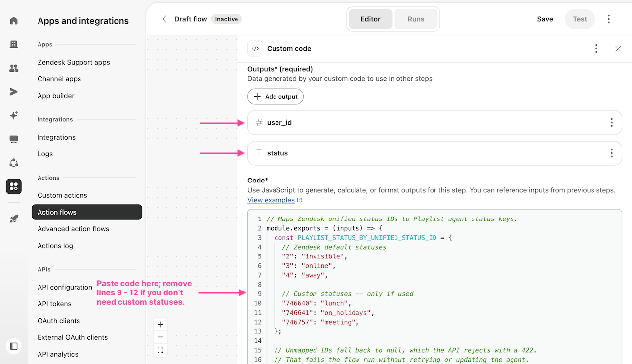
Task: Open the Workspaces monitor icon in rail
Action: (x=14, y=139)
